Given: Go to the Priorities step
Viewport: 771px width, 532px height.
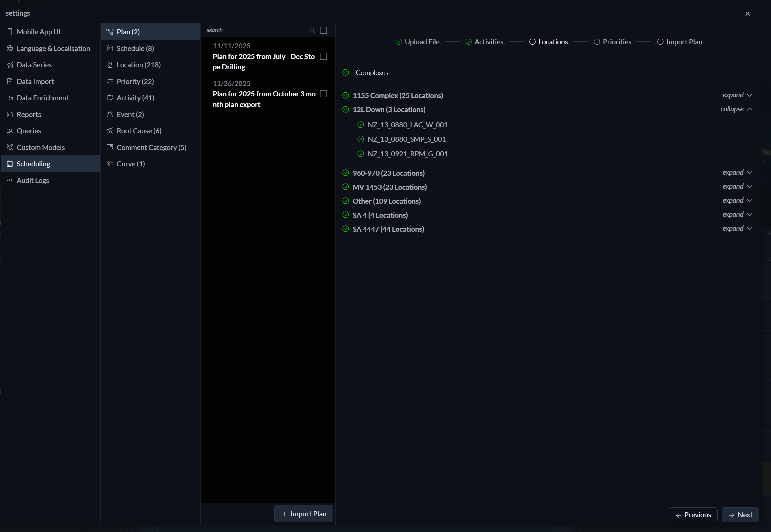Looking at the screenshot, I should [612, 42].
